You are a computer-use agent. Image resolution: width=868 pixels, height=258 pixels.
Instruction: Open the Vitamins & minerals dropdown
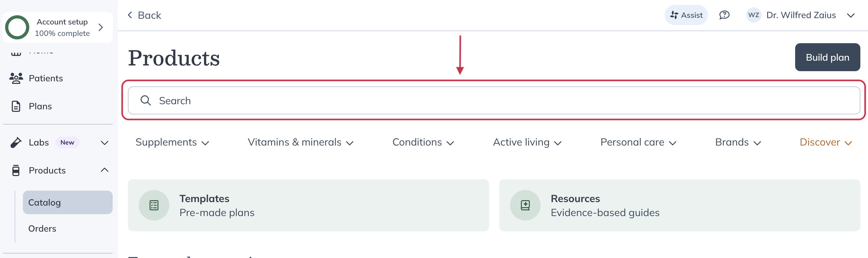(300, 142)
